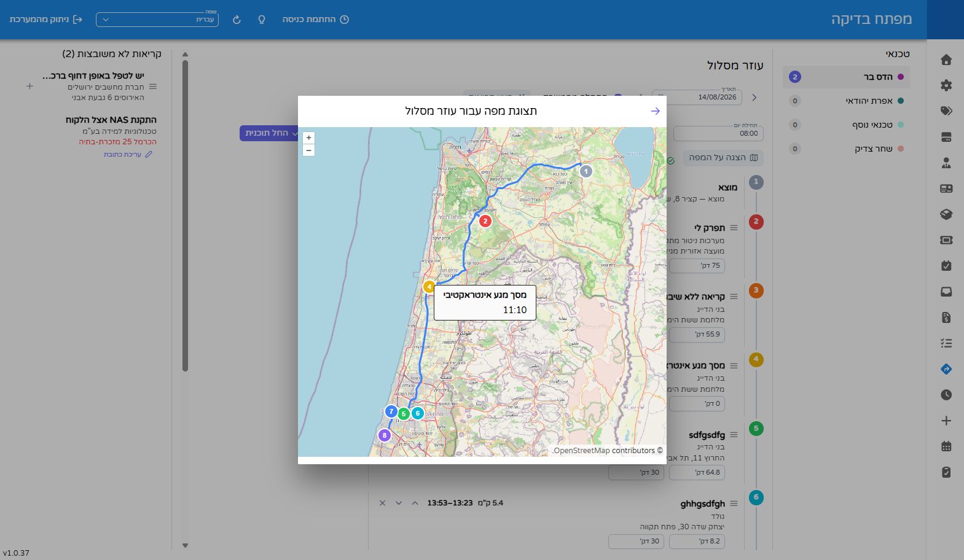Click map marker number 1
The width and height of the screenshot is (964, 560).
[586, 171]
